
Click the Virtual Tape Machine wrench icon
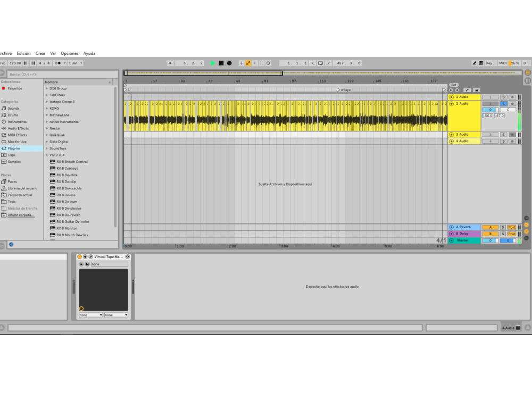pyautogui.click(x=90, y=257)
